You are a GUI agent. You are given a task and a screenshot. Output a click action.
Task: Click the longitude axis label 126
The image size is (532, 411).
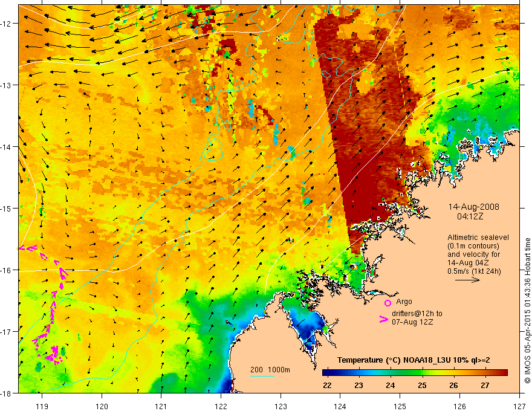459,406
